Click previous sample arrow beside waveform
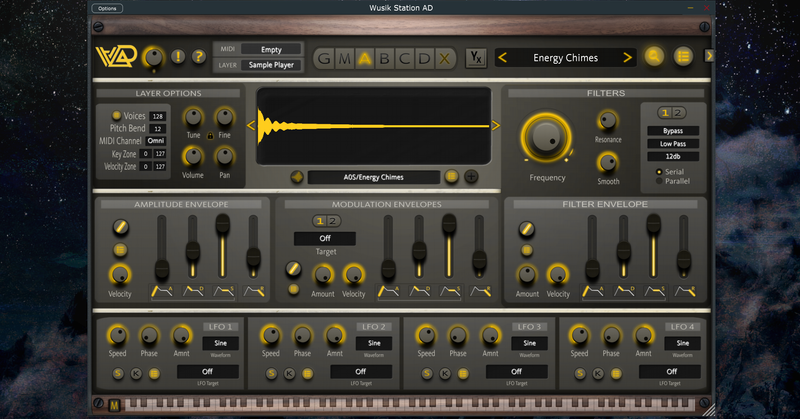 [251, 126]
